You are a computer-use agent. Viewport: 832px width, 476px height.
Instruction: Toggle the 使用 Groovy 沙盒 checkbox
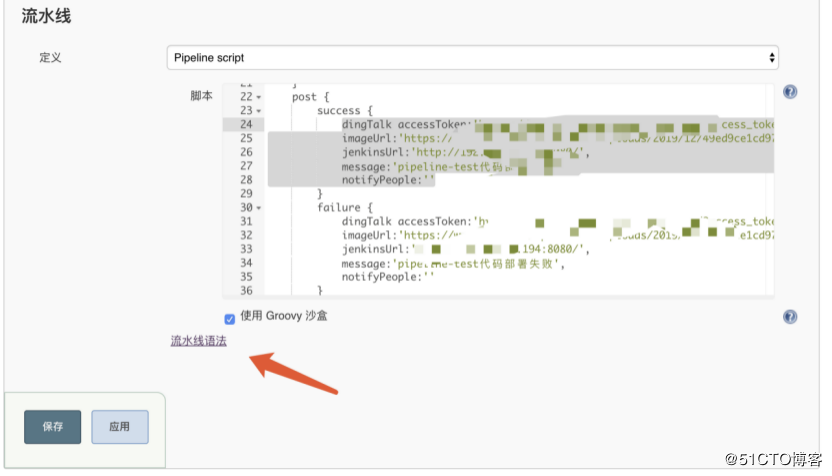tap(230, 318)
